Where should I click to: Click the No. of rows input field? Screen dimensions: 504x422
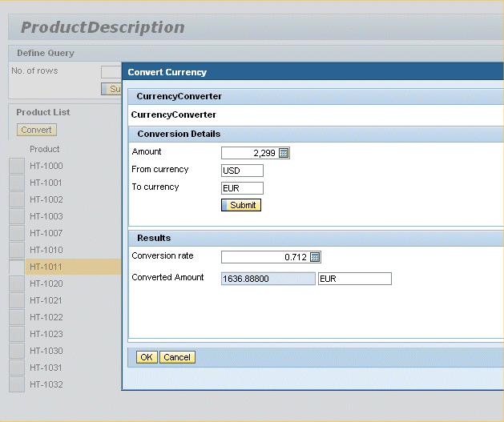click(111, 72)
